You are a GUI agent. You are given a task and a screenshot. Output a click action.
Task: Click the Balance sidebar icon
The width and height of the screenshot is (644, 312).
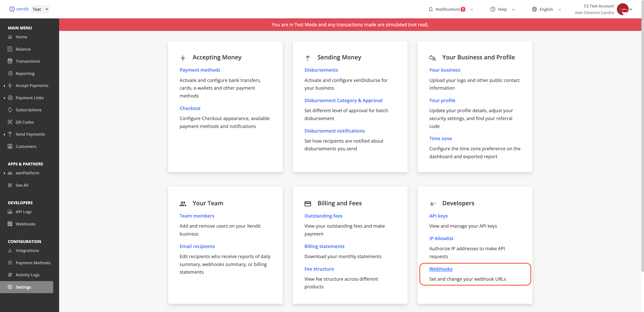click(10, 49)
